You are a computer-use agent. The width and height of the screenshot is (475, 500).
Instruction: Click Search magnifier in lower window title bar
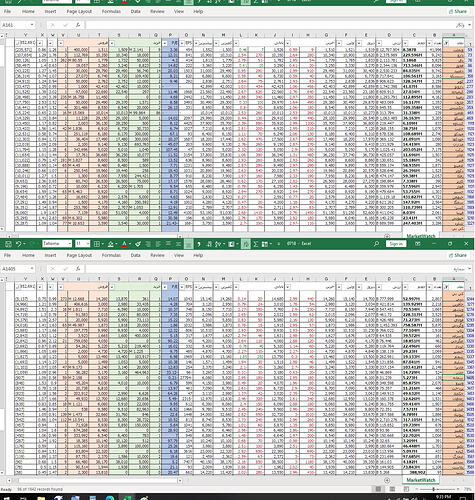pyautogui.click(x=376, y=244)
